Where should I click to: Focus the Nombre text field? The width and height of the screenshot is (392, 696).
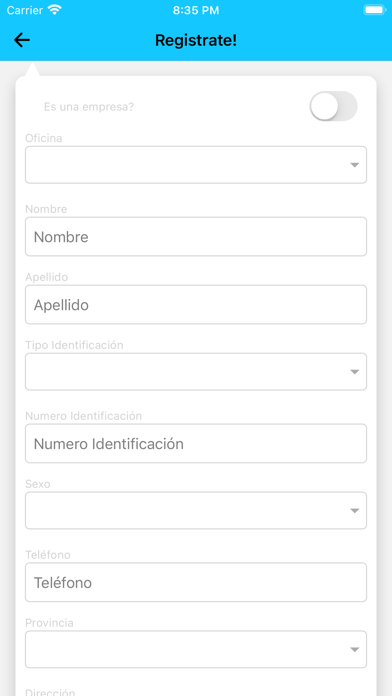[196, 237]
